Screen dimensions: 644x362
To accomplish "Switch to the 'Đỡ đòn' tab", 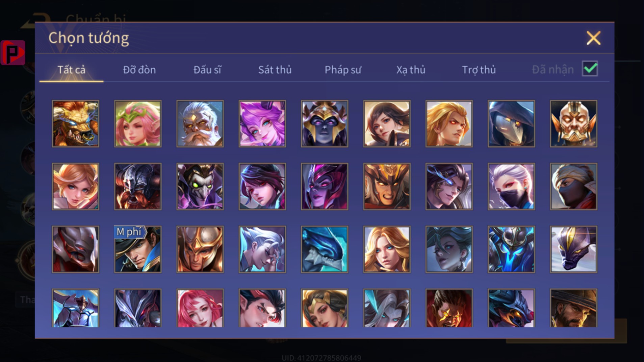I will [x=139, y=70].
